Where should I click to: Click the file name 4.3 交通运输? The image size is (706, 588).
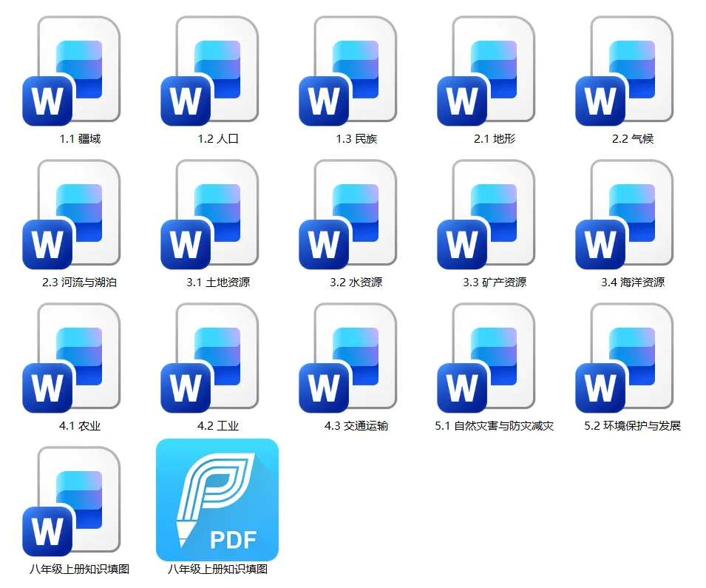coord(356,426)
